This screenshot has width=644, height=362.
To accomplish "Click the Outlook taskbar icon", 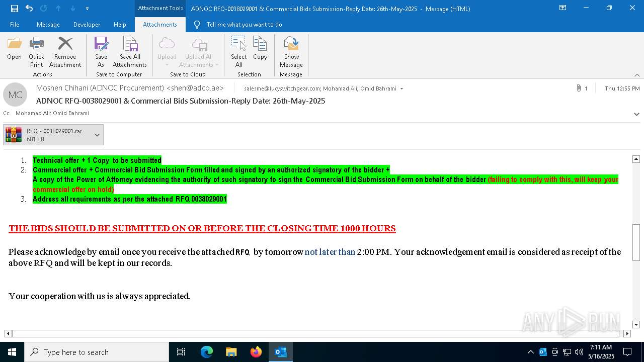I will 281,352.
